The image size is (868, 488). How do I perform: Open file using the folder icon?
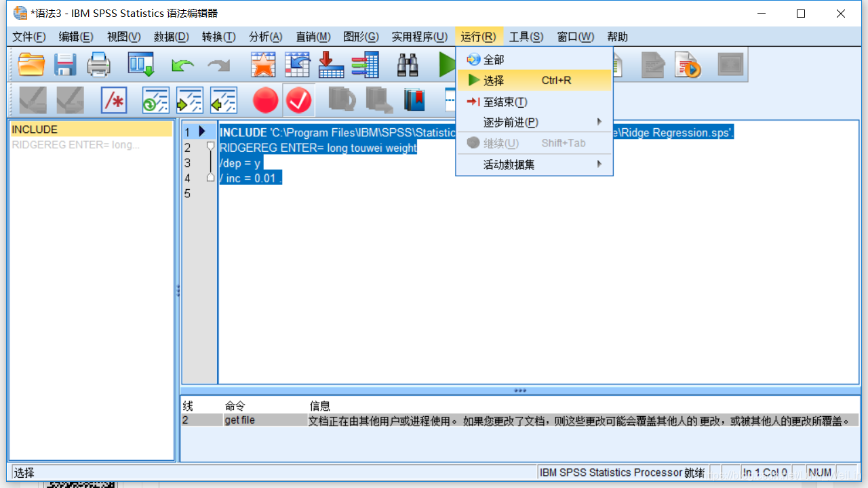pos(31,64)
